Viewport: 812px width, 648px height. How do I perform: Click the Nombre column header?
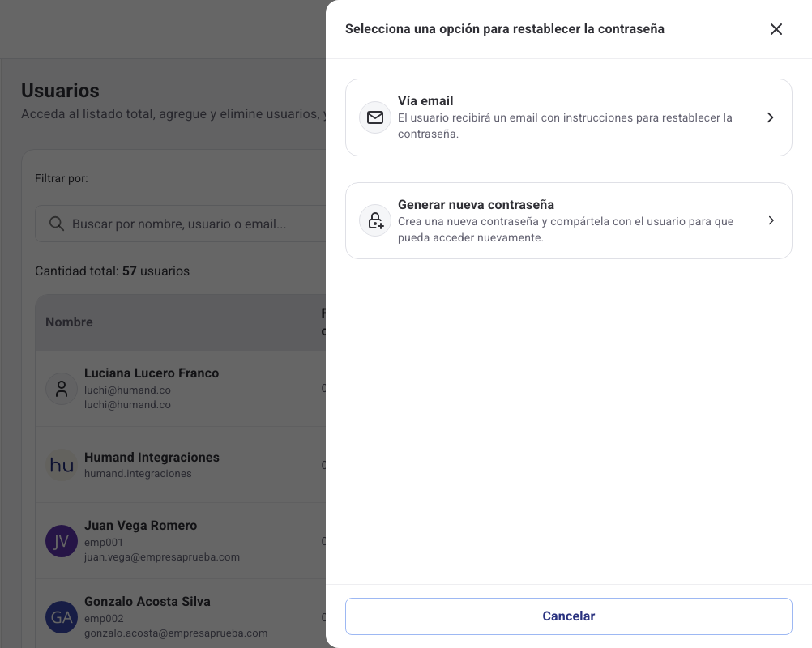pyautogui.click(x=69, y=322)
